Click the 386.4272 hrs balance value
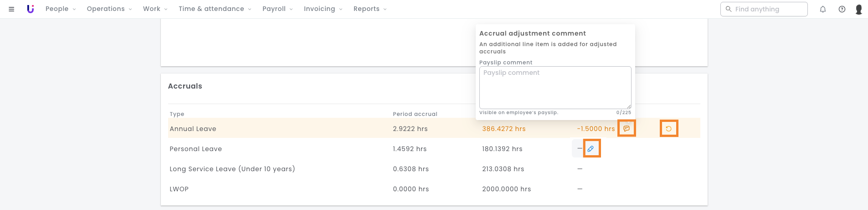868x210 pixels. pos(503,129)
